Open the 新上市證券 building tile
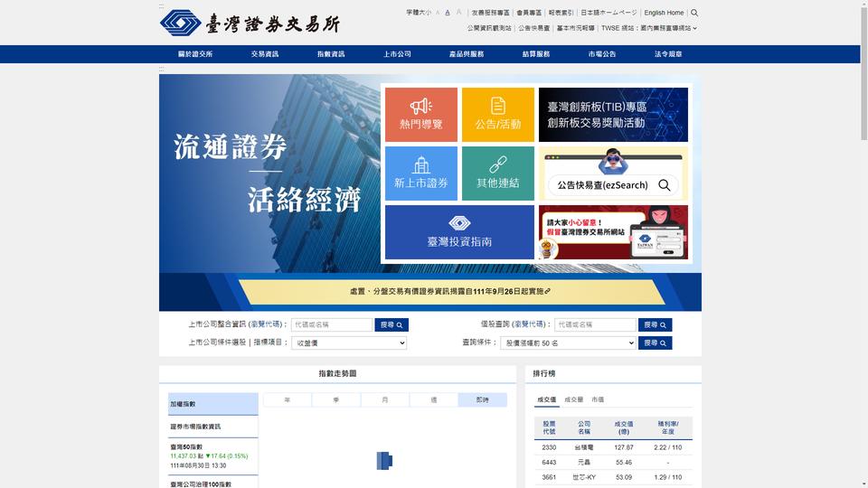This screenshot has height=488, width=868. click(420, 174)
